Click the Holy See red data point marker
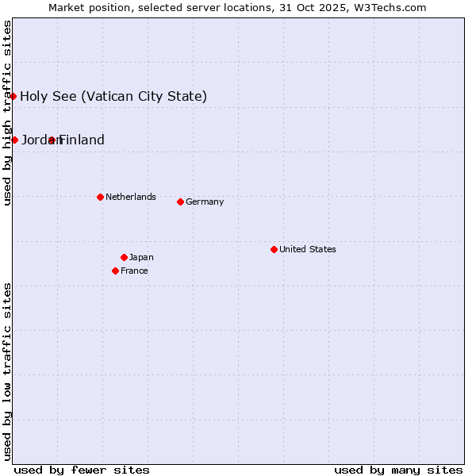This screenshot has width=476, height=476. click(x=13, y=96)
